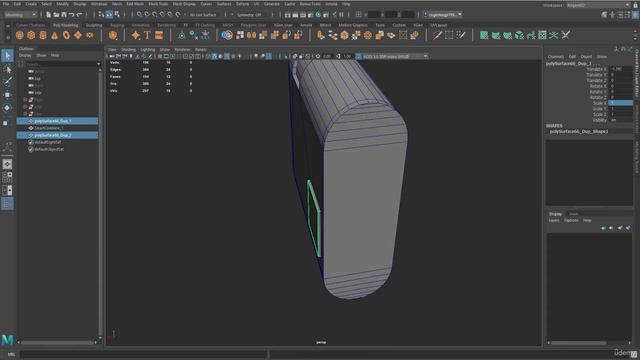
Task: Click the Sweep Mesh star shelf icon
Action: [136, 36]
